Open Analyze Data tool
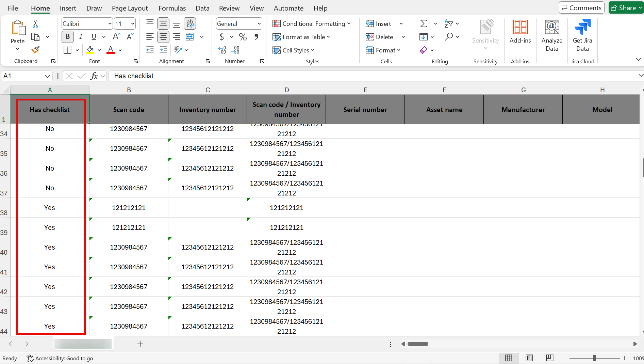The image size is (644, 364). coord(551,36)
